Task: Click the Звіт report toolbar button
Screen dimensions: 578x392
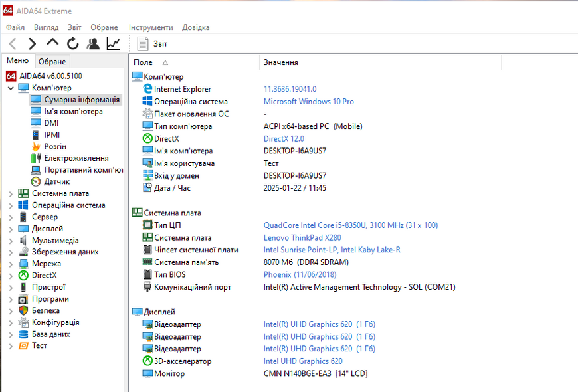Action: point(152,43)
